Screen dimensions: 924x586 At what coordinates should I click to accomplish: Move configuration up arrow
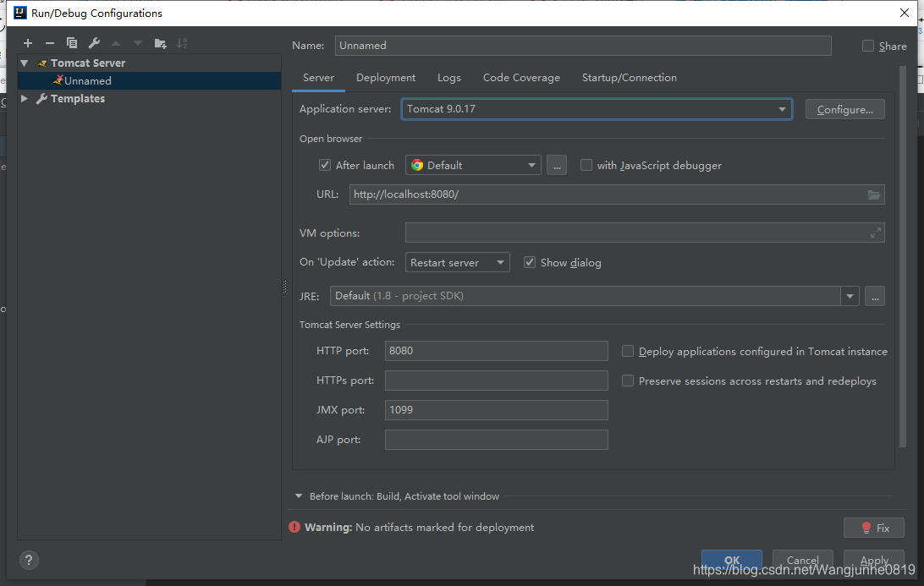[x=116, y=43]
